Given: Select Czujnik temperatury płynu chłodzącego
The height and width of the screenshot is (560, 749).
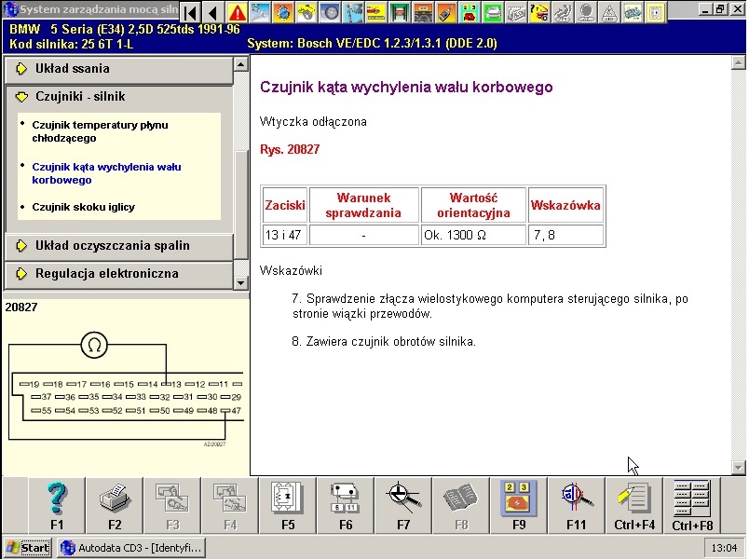Looking at the screenshot, I should [x=100, y=130].
